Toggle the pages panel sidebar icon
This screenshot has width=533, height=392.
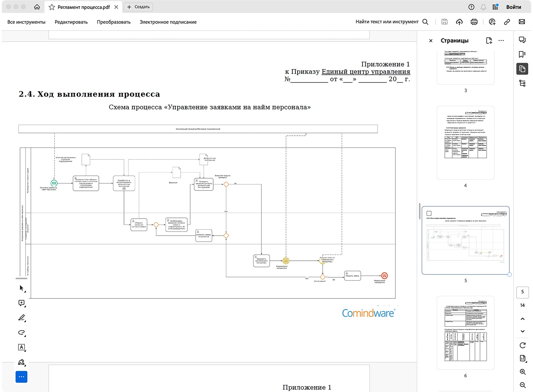522,69
